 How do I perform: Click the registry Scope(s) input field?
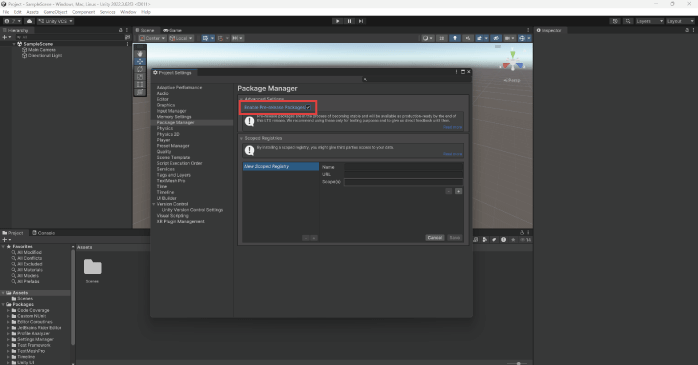click(x=403, y=182)
